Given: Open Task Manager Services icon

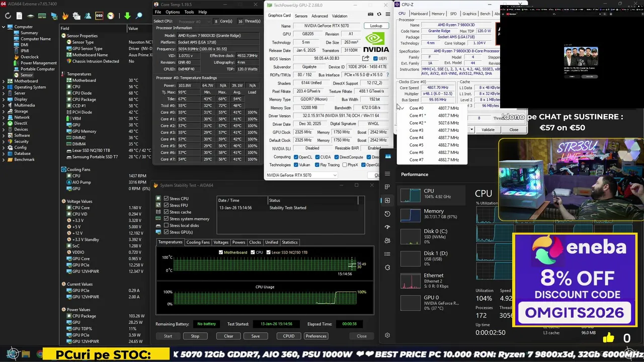Looking at the screenshot, I should coord(387,267).
